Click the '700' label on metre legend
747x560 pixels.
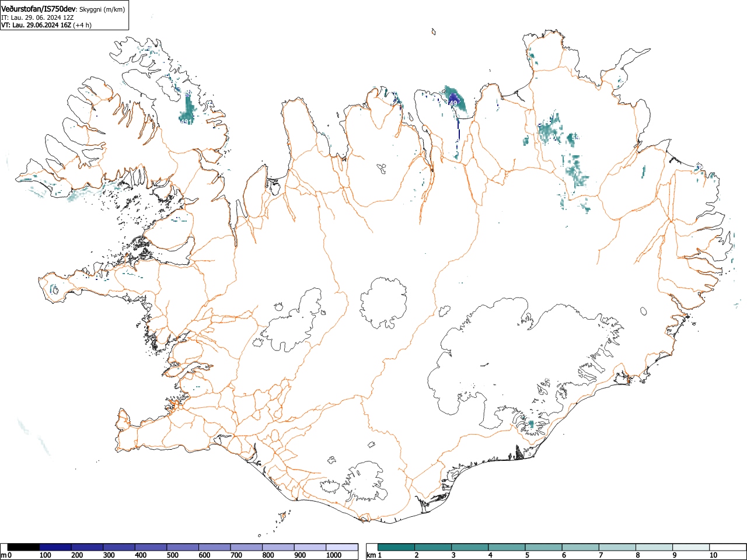point(236,555)
